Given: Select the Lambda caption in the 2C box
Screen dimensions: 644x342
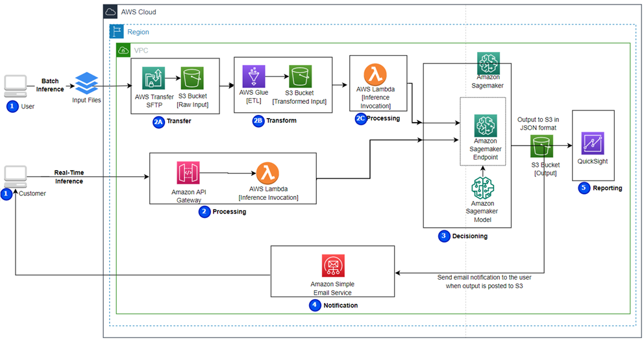Looking at the screenshot, I should point(375,98).
